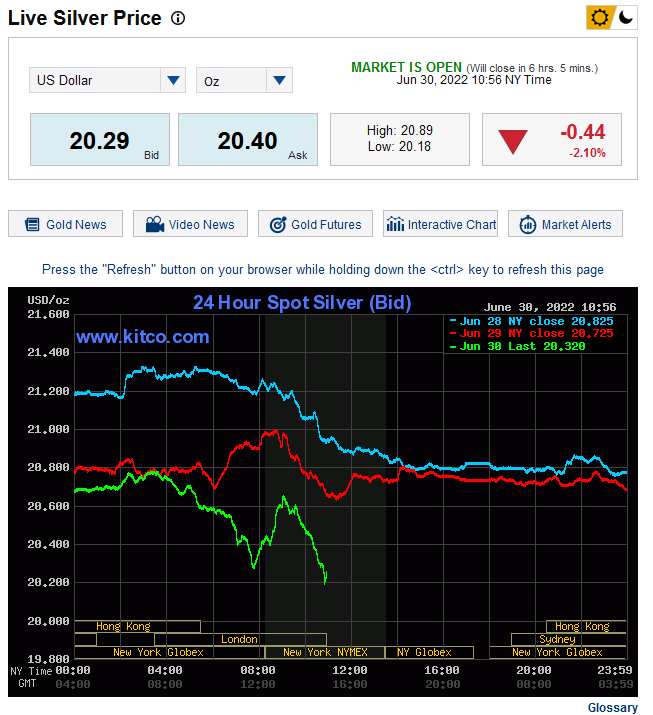Screen dimensions: 653x715
Task: Click the High 20.89 Low 20.18 box
Action: pos(400,140)
